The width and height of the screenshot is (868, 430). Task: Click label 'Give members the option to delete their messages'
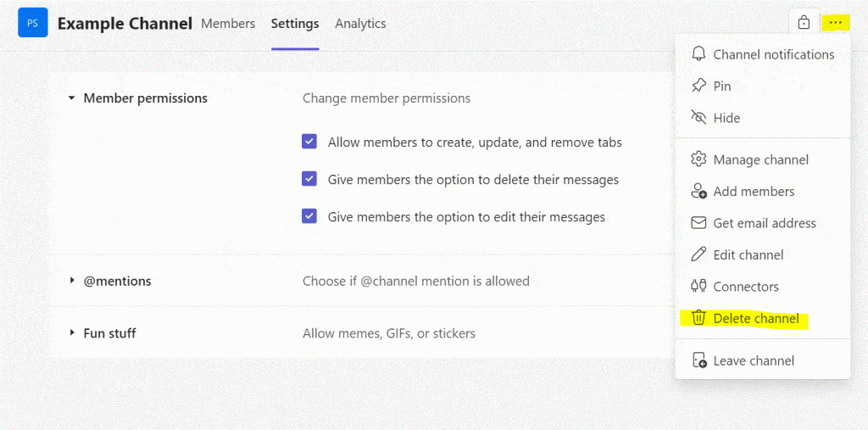(x=473, y=180)
